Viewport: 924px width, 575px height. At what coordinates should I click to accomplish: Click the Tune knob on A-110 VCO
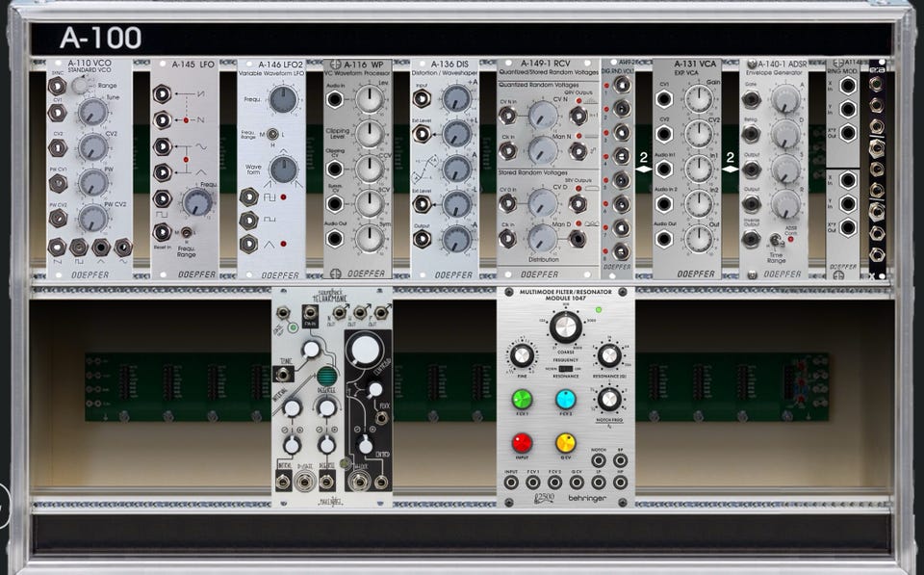93,112
